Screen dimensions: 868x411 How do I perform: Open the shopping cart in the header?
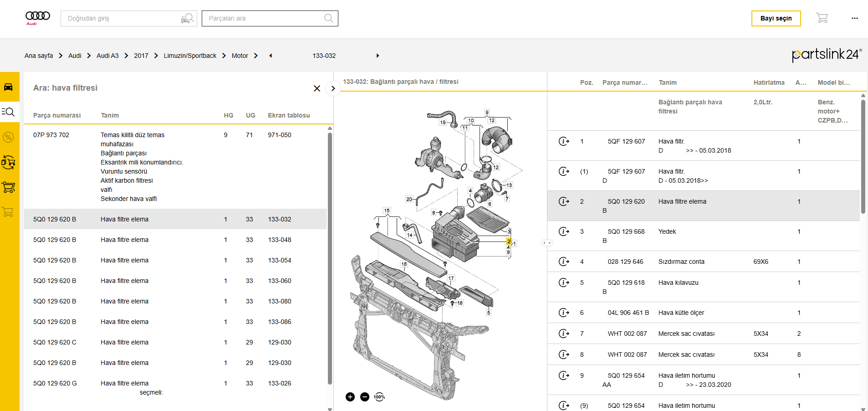[822, 18]
